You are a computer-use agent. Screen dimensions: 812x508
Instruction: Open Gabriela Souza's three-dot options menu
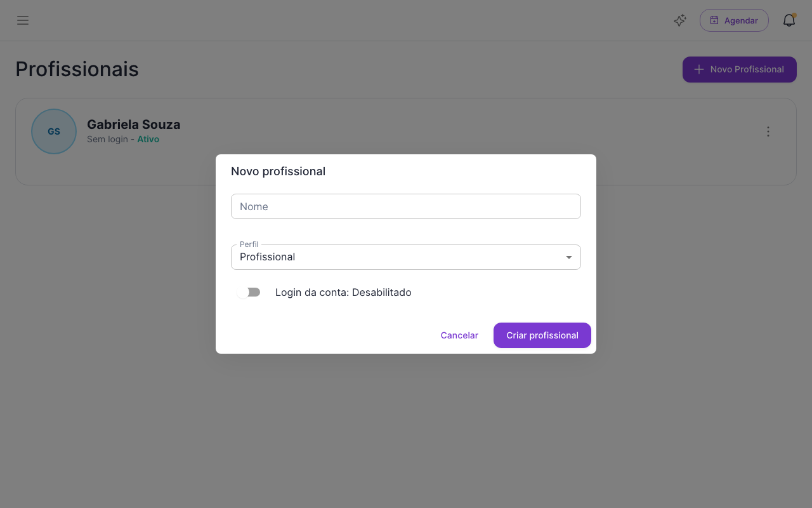[x=768, y=131]
